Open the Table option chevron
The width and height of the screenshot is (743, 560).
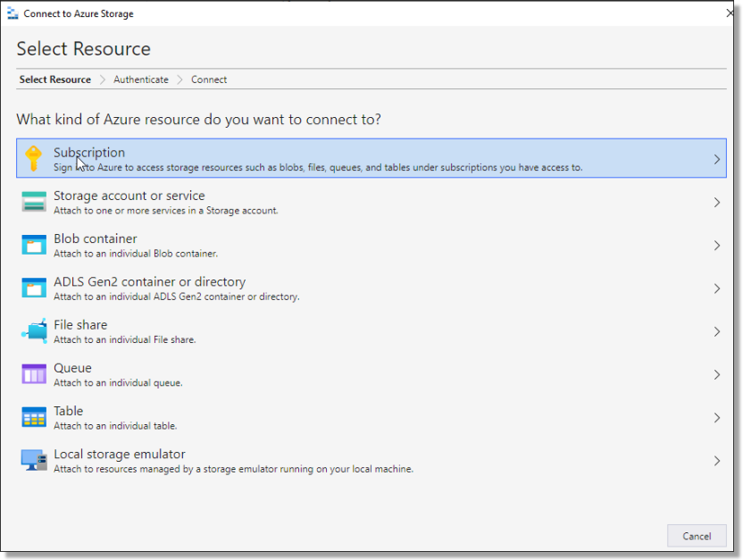pos(716,417)
